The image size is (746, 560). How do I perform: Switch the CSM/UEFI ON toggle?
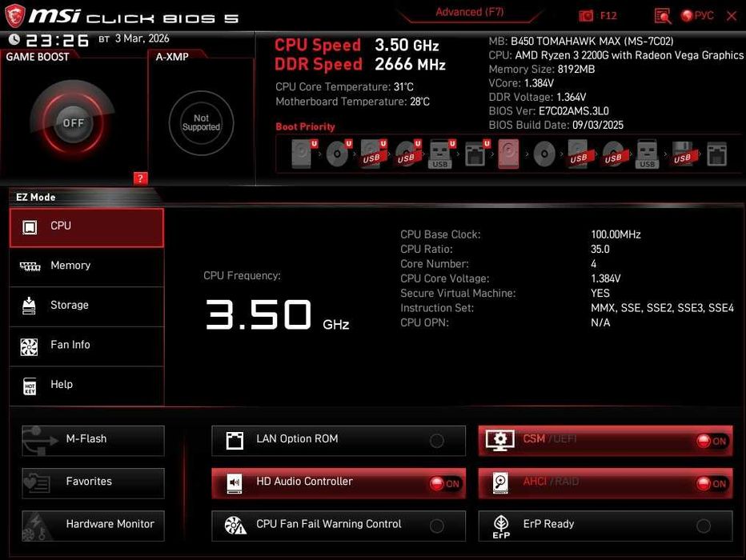click(712, 441)
